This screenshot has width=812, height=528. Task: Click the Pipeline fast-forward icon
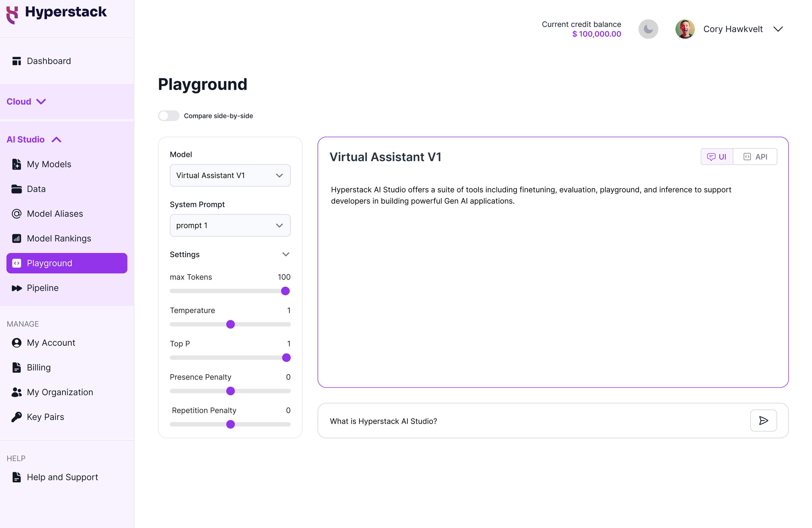point(16,288)
